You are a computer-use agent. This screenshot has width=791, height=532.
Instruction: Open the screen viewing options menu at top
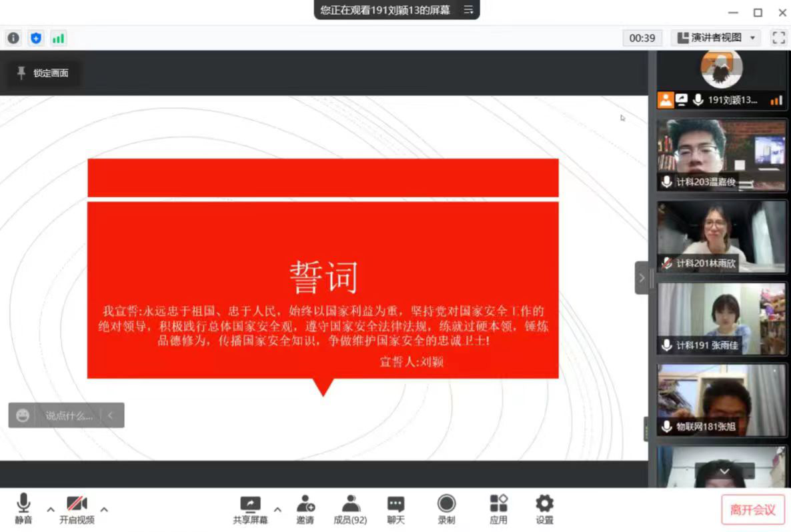(x=469, y=10)
